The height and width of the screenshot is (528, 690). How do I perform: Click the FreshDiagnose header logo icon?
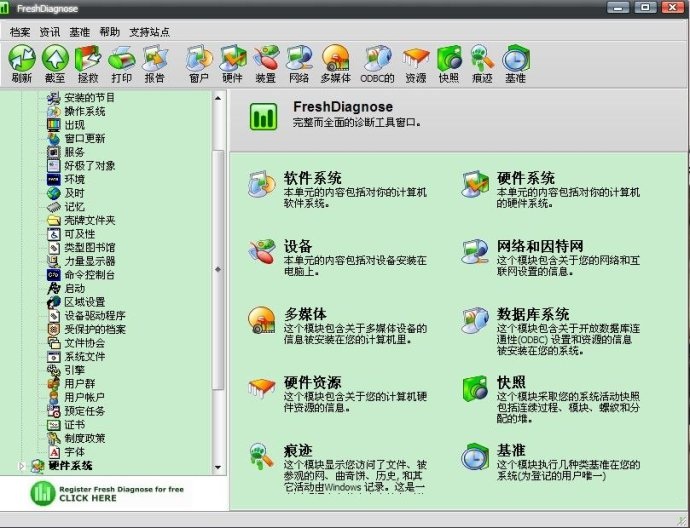tap(264, 117)
